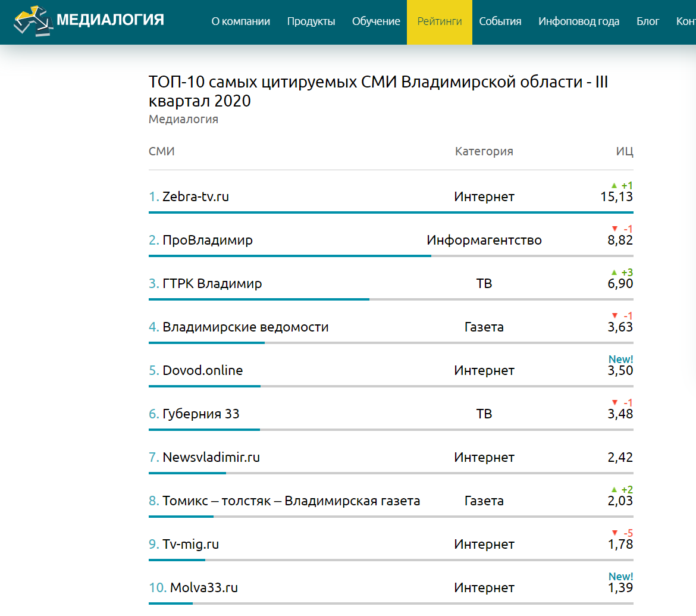This screenshot has height=616, width=696.
Task: Click red down arrow at Владимирские ведомости
Action: point(615,316)
